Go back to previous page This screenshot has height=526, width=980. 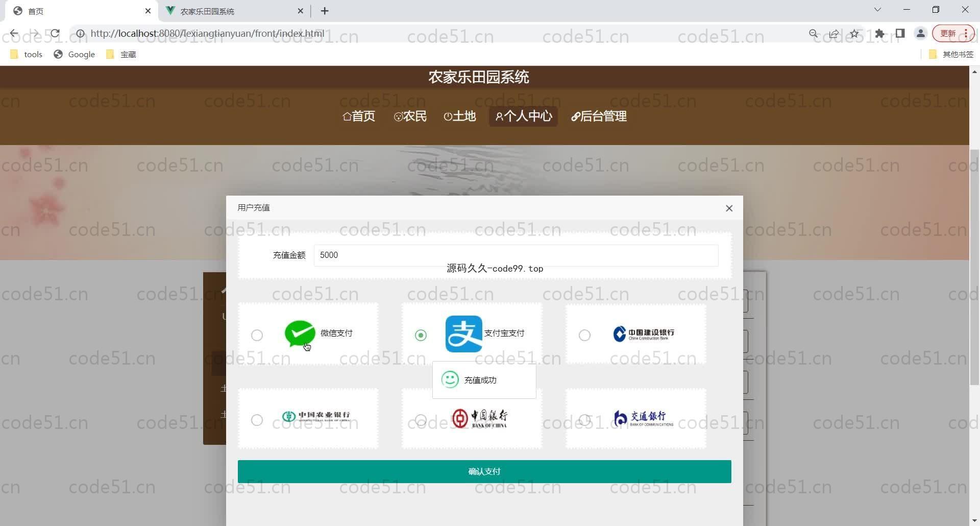tap(14, 34)
